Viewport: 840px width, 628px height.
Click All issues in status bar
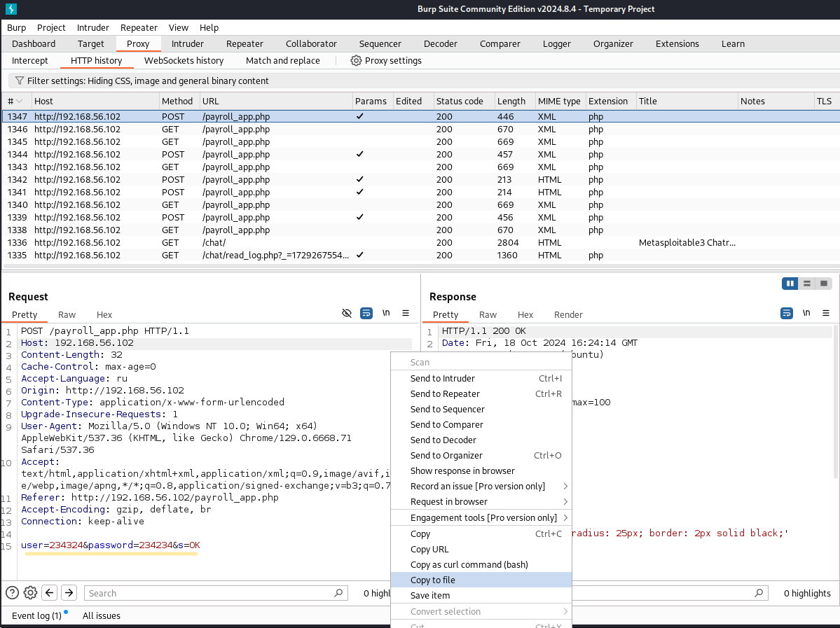click(x=101, y=616)
